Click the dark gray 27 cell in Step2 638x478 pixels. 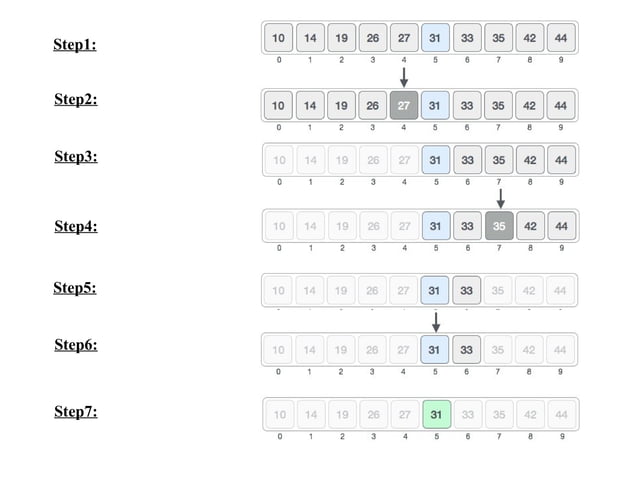click(404, 105)
